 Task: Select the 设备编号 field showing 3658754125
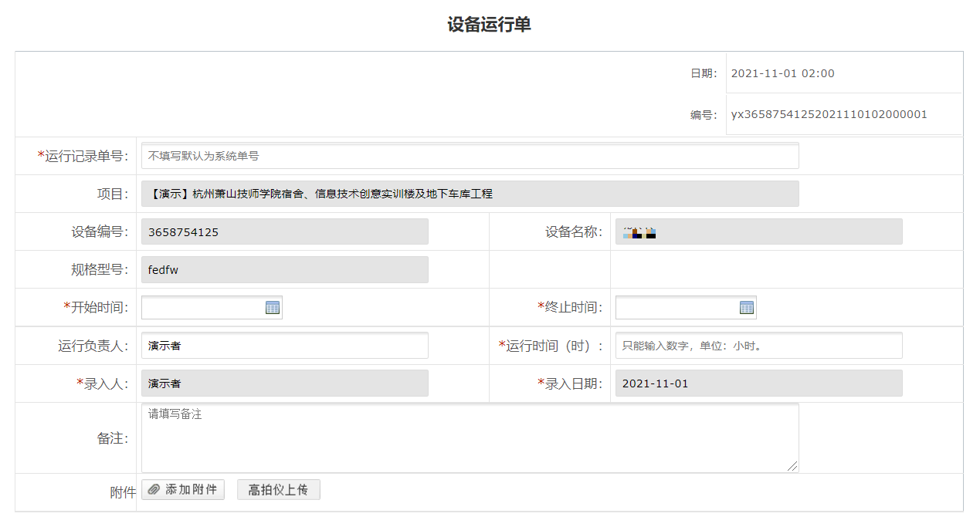tap(284, 231)
